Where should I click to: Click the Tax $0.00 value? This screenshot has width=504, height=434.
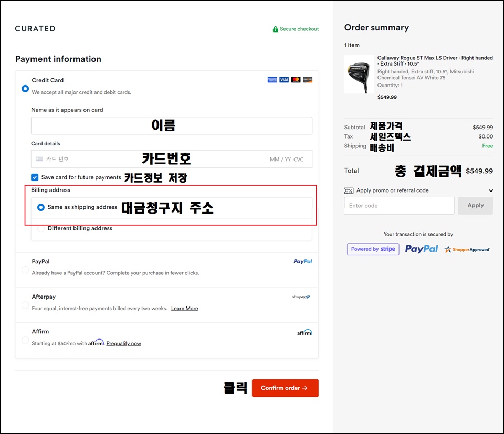click(x=486, y=136)
